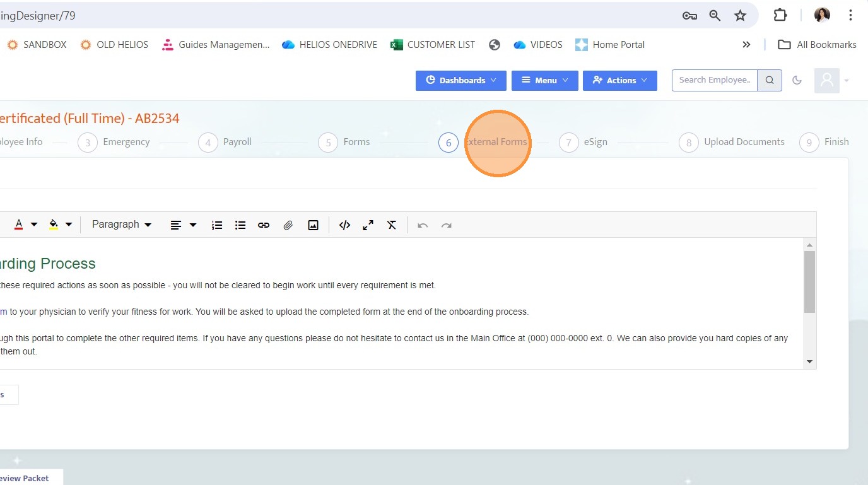Expand the Menu dropdown
The image size is (868, 485).
545,80
